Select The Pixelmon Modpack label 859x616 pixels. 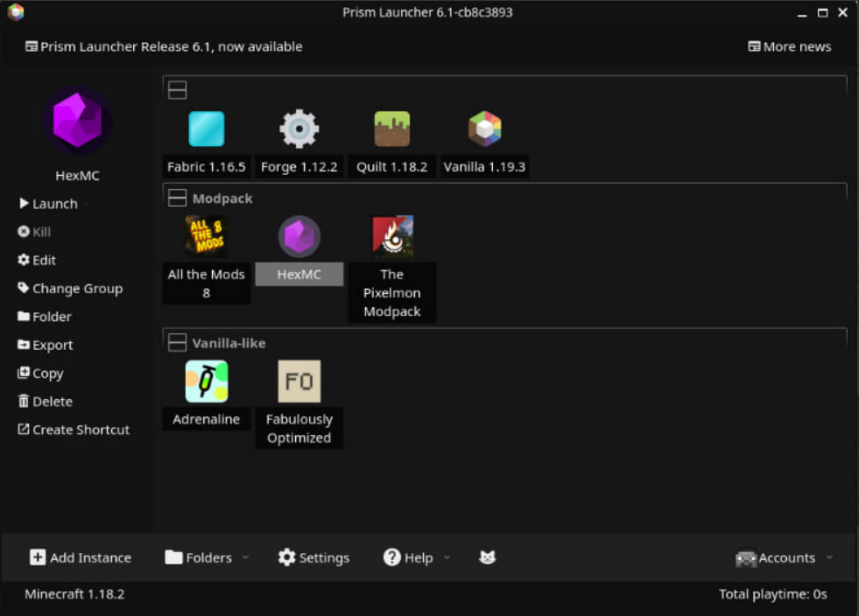[392, 292]
